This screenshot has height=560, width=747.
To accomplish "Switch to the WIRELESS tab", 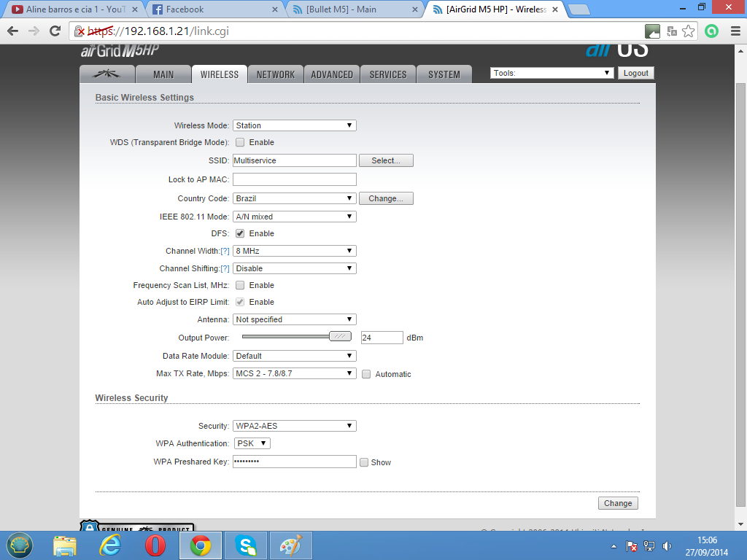I will coord(219,74).
